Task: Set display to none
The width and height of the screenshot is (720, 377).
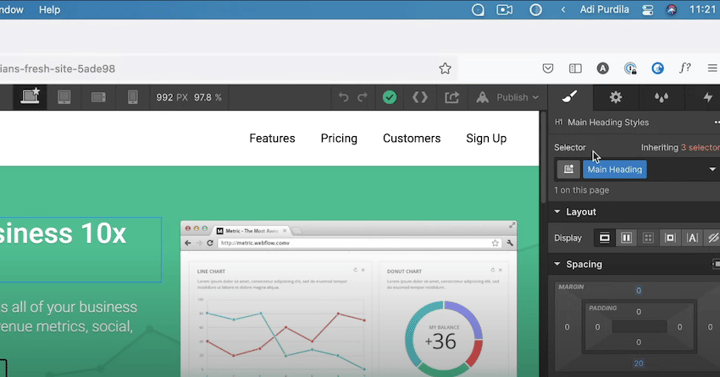Action: click(713, 238)
